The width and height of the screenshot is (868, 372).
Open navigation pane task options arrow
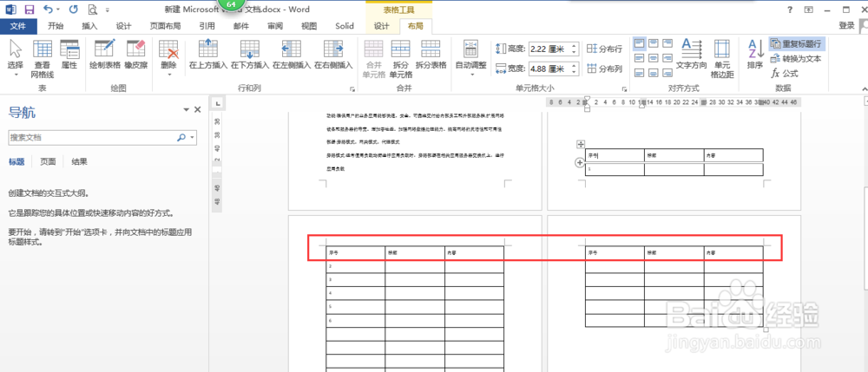(x=187, y=110)
